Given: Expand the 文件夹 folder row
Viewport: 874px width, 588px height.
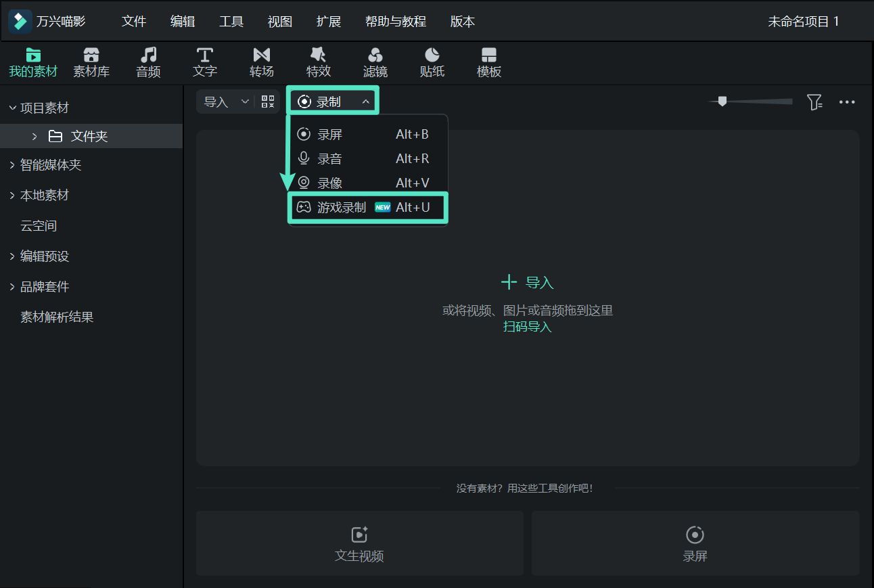Looking at the screenshot, I should coord(34,137).
